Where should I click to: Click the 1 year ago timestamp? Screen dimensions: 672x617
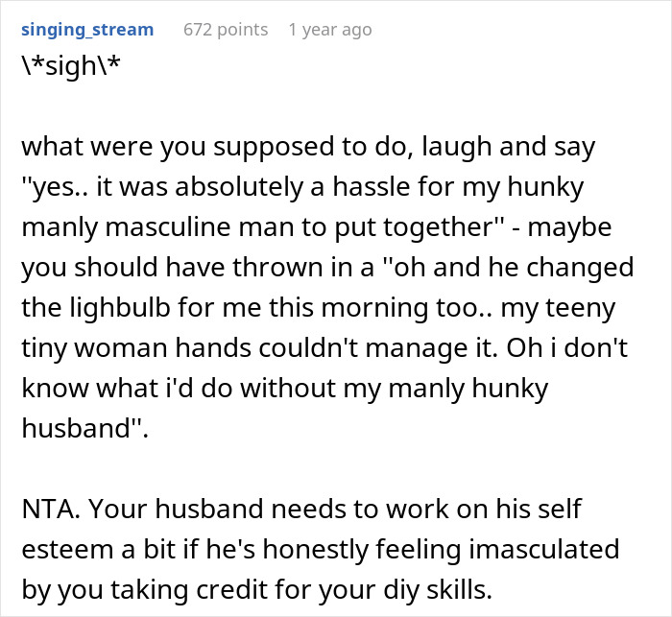(x=330, y=30)
